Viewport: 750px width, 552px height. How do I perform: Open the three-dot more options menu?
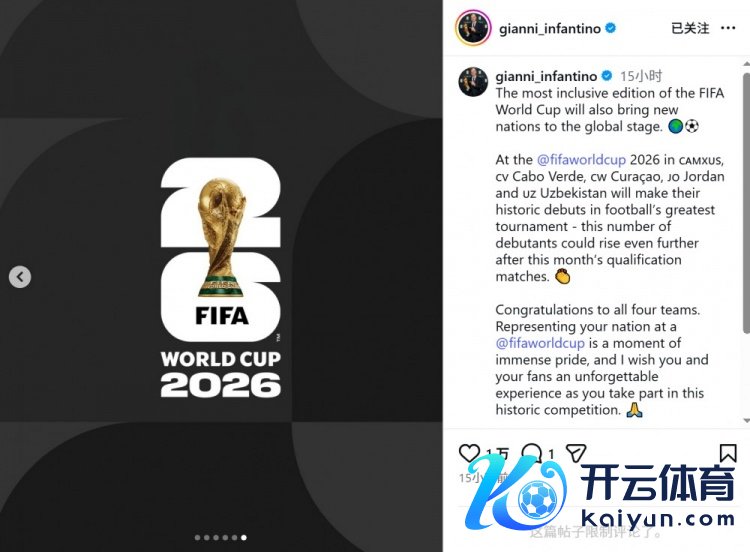tap(728, 28)
